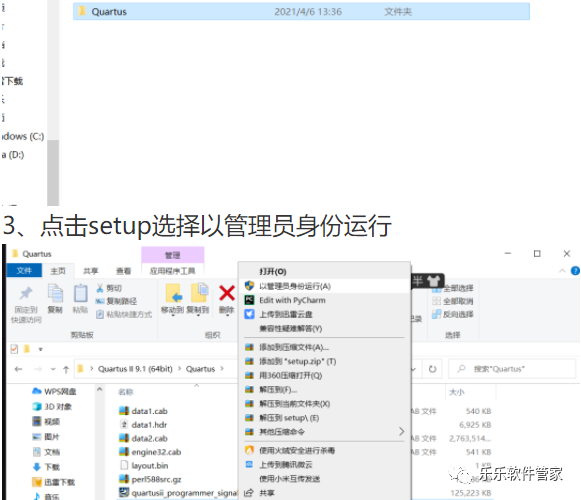The image size is (581, 500).
Task: Click the Manage contextual tab header
Action: [x=172, y=255]
